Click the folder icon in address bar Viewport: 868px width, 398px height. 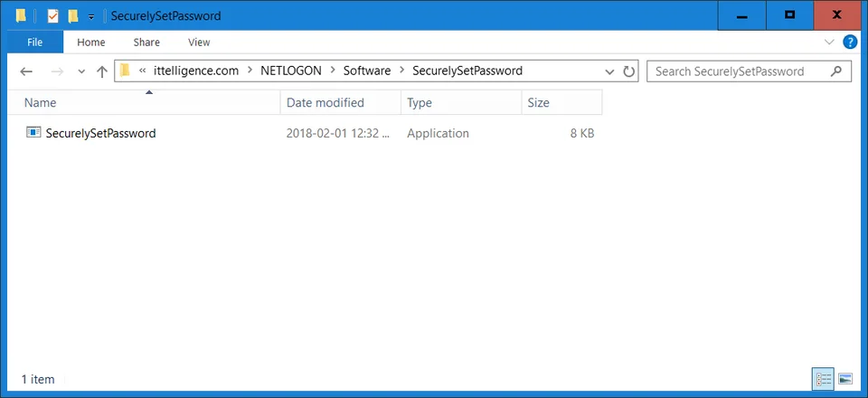coord(125,71)
